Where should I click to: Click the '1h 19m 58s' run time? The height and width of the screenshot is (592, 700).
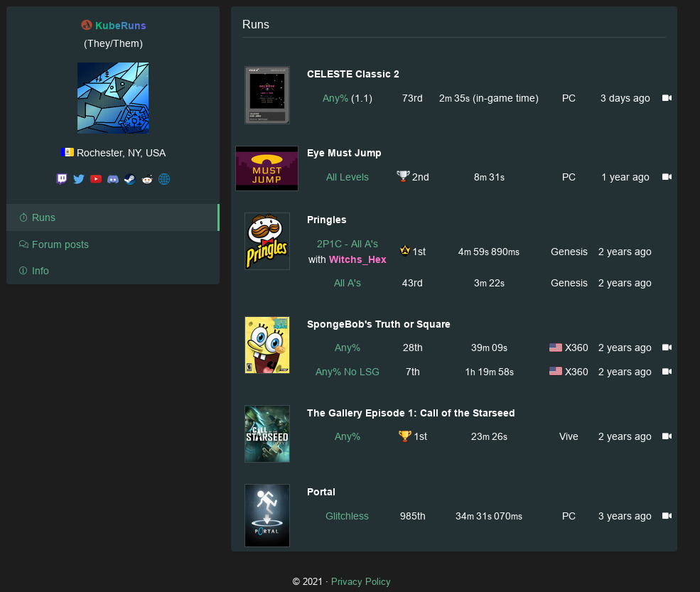[x=489, y=372]
